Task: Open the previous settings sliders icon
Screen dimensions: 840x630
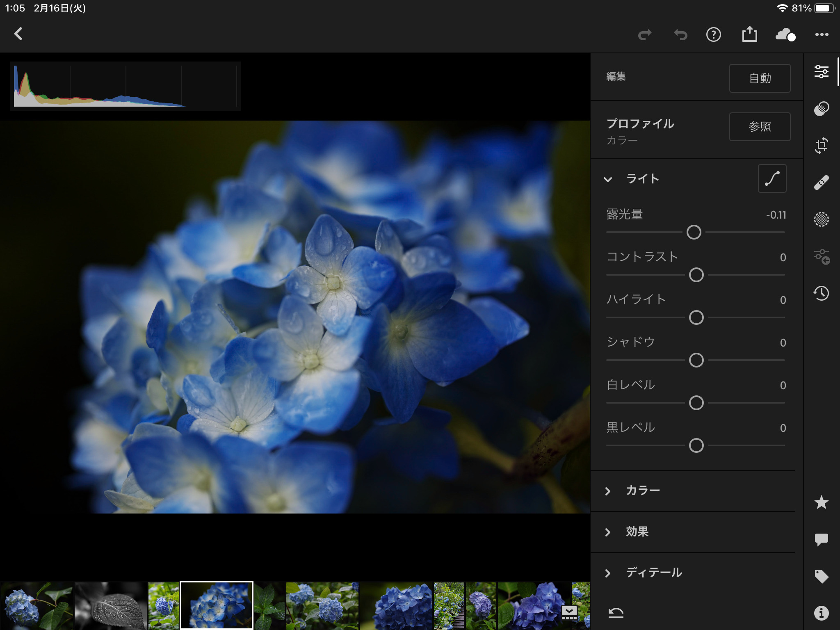Action: click(x=822, y=257)
